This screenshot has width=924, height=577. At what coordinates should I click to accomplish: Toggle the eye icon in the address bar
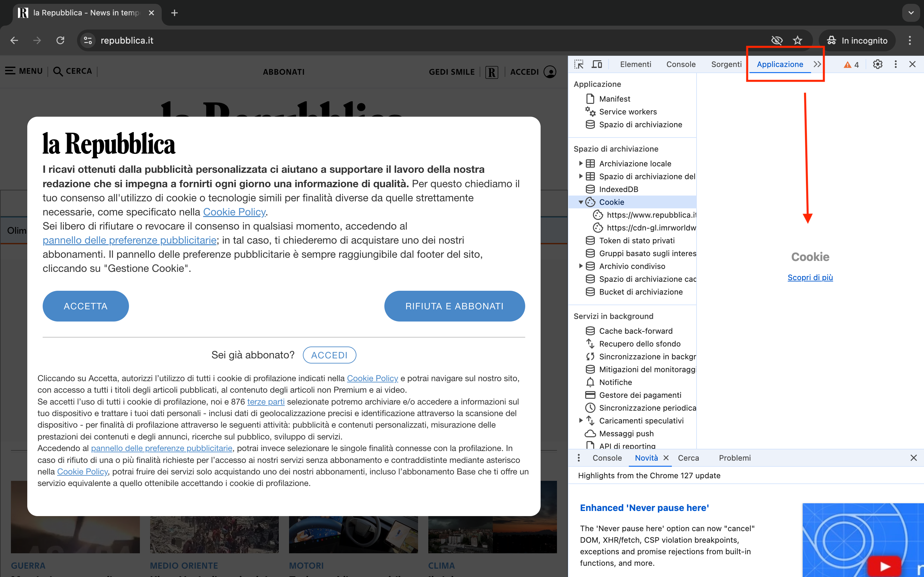[x=777, y=40]
